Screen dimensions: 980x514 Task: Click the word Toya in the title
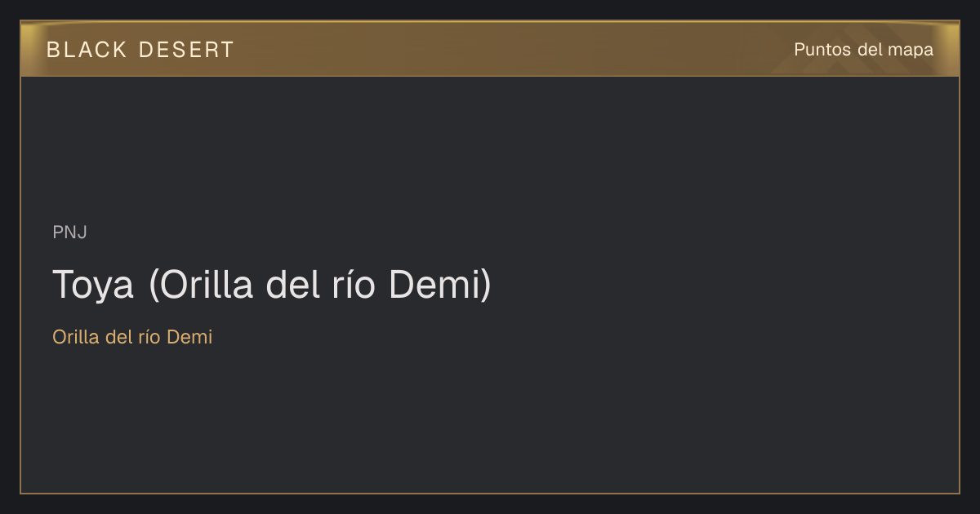pos(93,286)
